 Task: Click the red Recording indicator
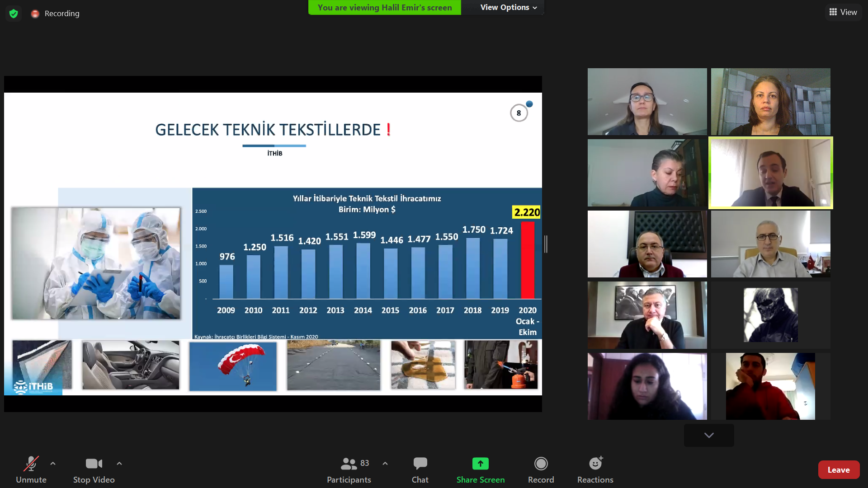coord(35,14)
